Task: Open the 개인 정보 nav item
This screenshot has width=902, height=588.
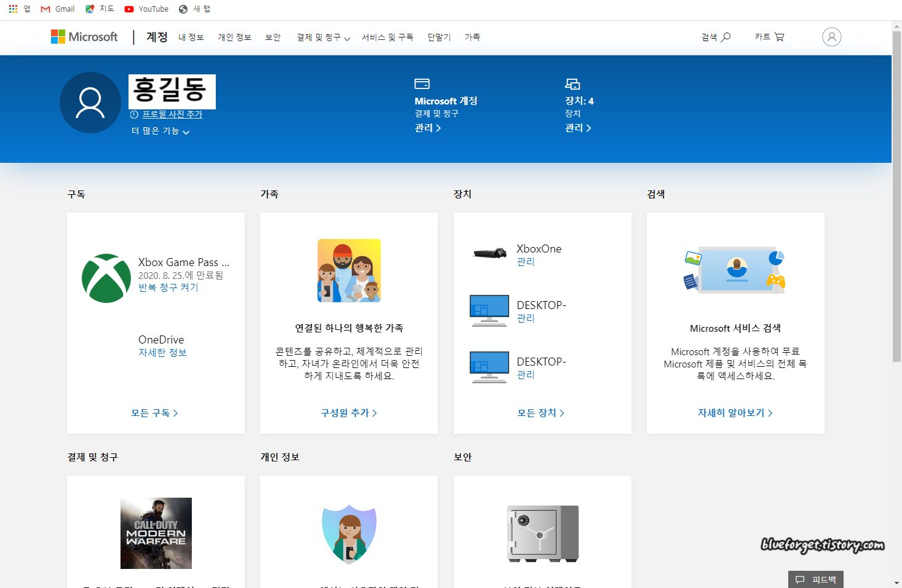Action: [234, 37]
